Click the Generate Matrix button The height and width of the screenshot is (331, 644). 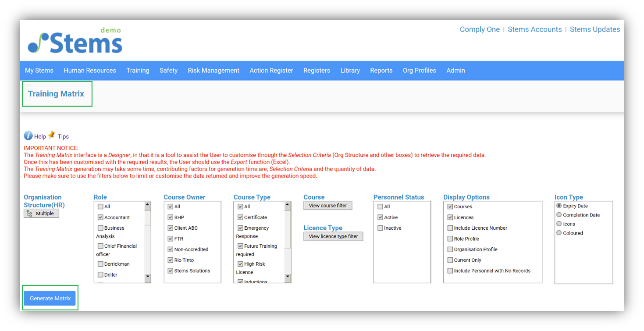[50, 299]
